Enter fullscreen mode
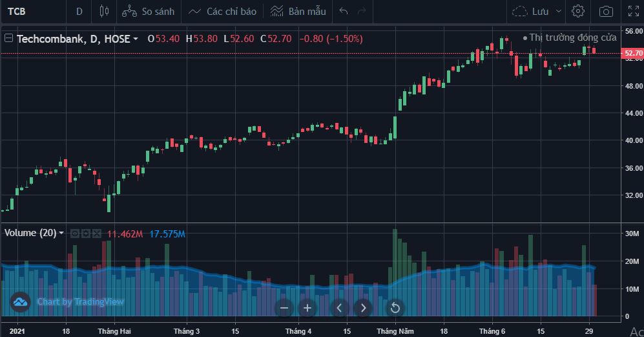Image resolution: width=644 pixels, height=337 pixels. pyautogui.click(x=634, y=12)
